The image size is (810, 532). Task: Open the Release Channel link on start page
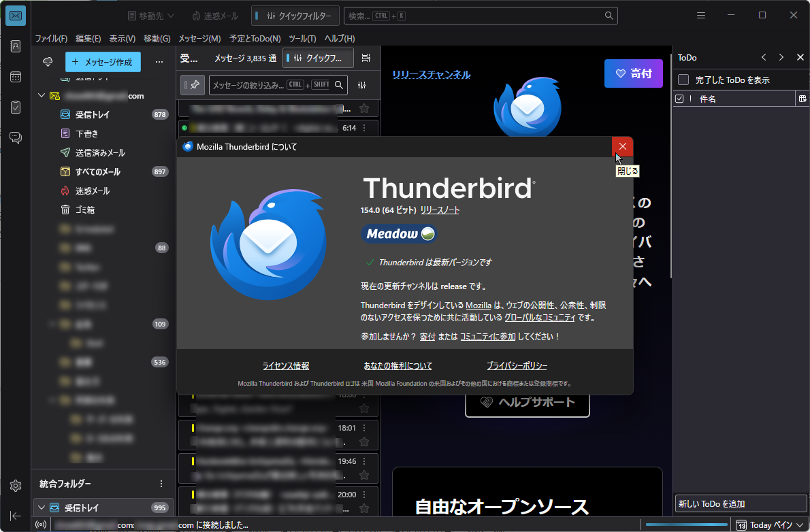pyautogui.click(x=432, y=74)
